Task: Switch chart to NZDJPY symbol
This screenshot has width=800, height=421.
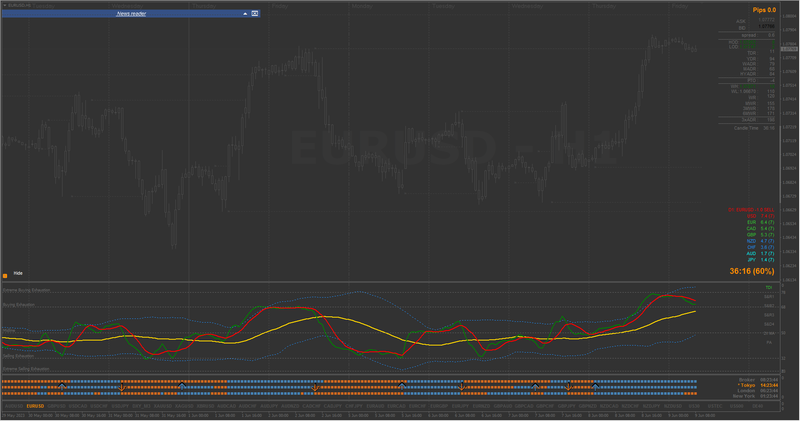Action: pyautogui.click(x=652, y=406)
